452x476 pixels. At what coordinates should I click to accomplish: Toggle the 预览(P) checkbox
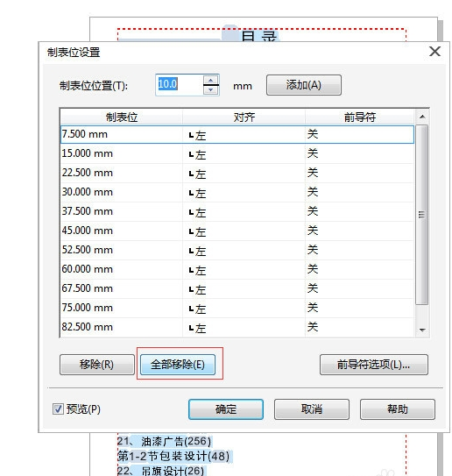pyautogui.click(x=58, y=409)
